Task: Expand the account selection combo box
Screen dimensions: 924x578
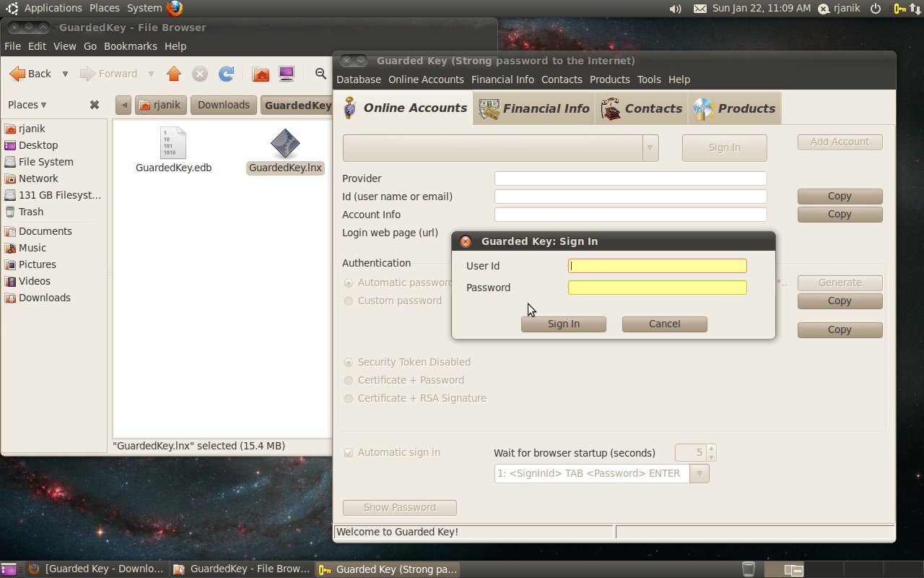Action: click(650, 147)
